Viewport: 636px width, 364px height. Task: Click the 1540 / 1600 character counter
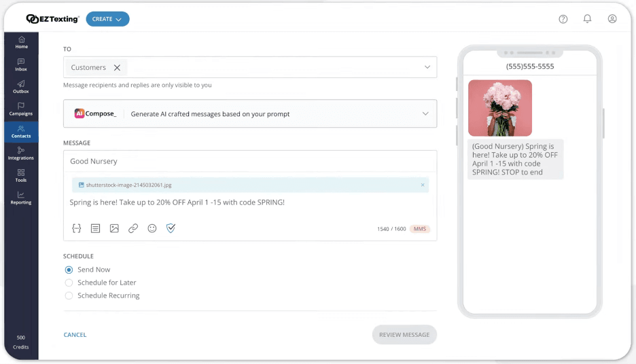pyautogui.click(x=391, y=229)
